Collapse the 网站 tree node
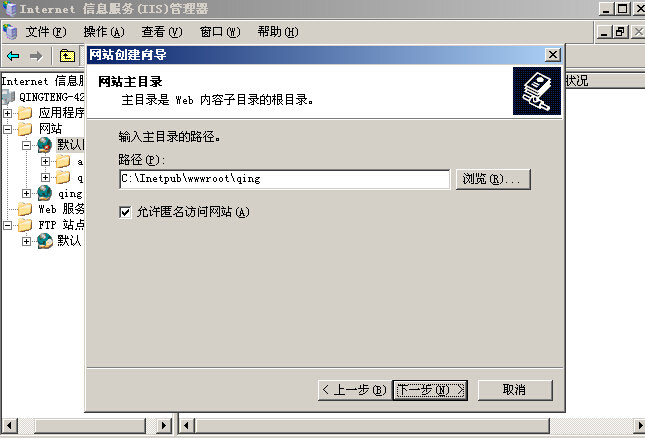Screen dimensions: 645x438 (7, 129)
